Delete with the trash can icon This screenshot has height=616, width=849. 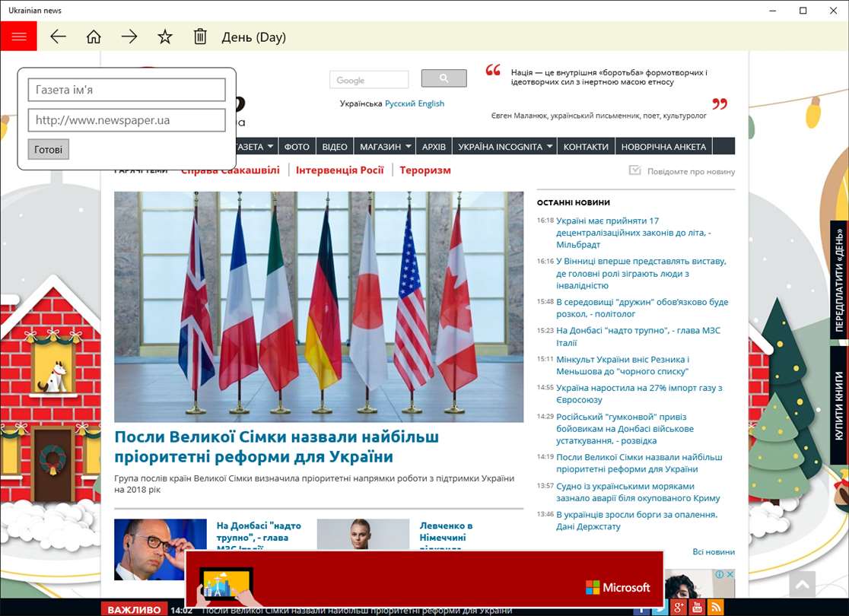click(x=200, y=37)
